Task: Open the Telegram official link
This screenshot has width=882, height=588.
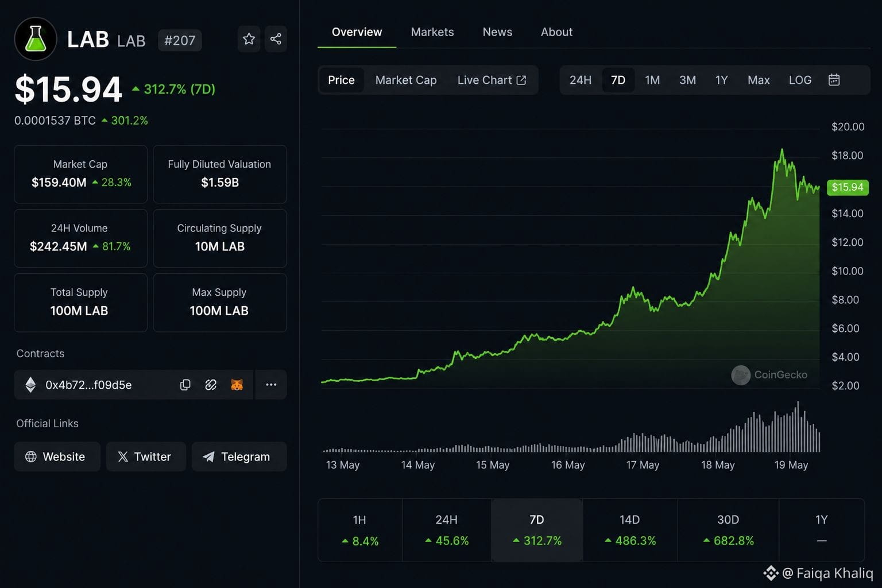Action: (x=239, y=457)
